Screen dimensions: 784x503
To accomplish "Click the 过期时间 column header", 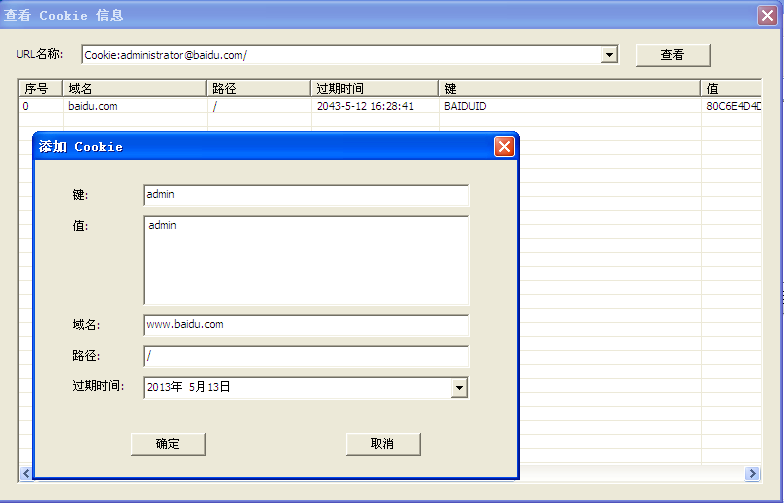I will (374, 88).
